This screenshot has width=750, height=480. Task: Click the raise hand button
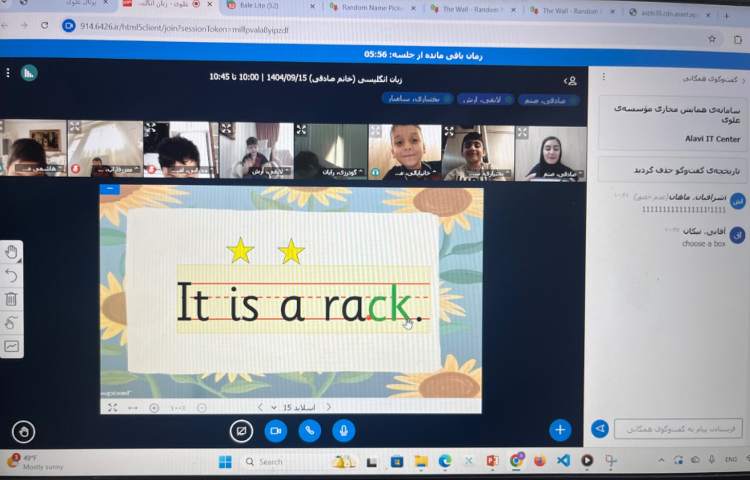click(23, 431)
